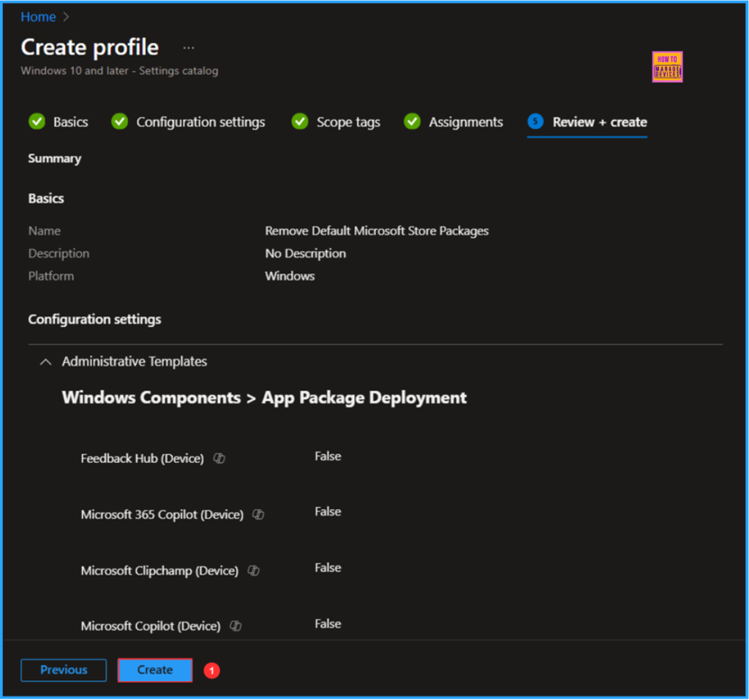The height and width of the screenshot is (700, 749).
Task: Go to the Basics tab
Action: pos(70,122)
